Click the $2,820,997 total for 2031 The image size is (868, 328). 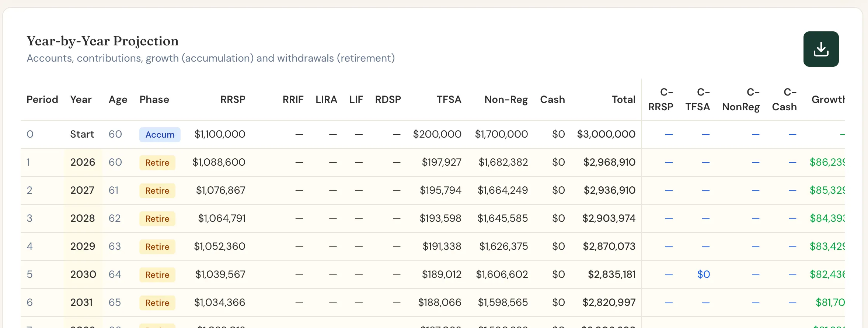coord(609,303)
